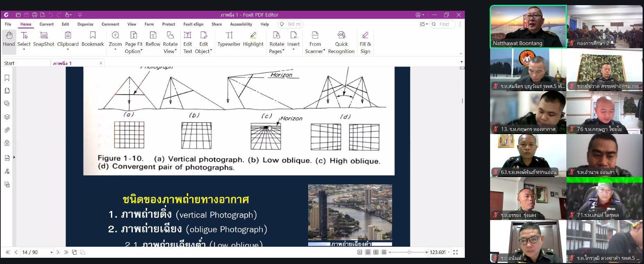The width and height of the screenshot is (644, 264).
Task: Click the zoom slider handle
Action: point(409,252)
